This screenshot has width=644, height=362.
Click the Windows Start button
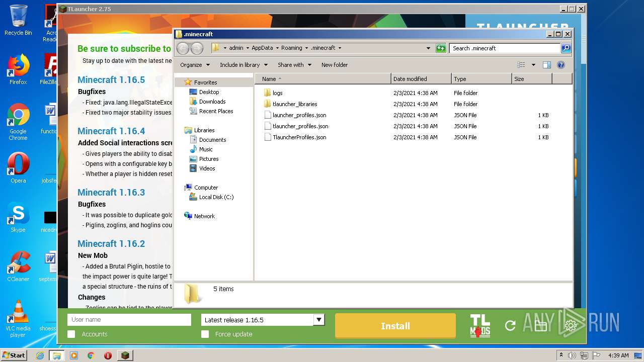click(14, 355)
